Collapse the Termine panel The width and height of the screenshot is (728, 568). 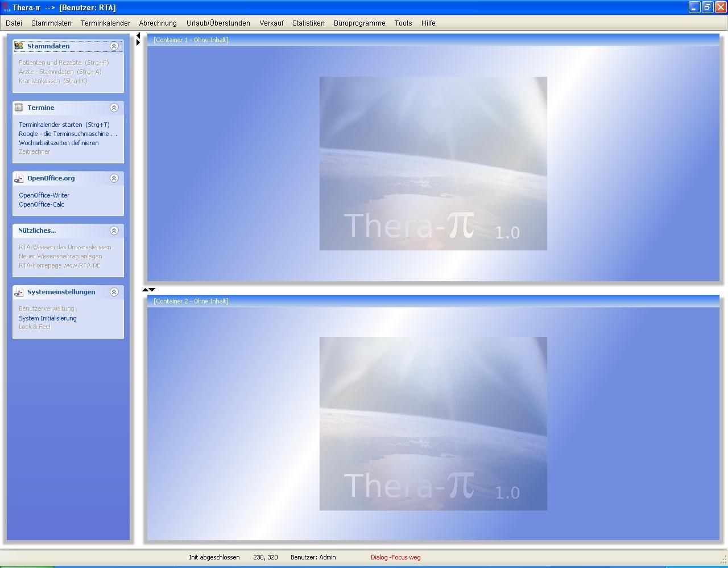pyautogui.click(x=114, y=108)
